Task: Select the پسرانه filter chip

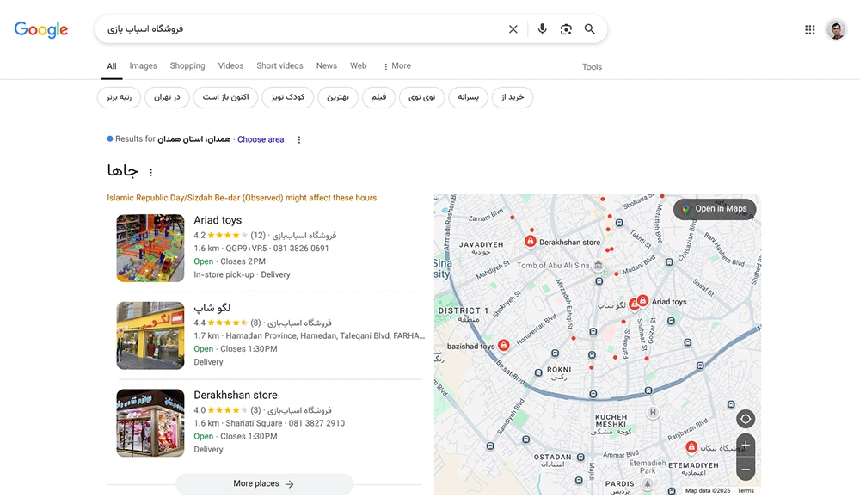Action: (469, 98)
